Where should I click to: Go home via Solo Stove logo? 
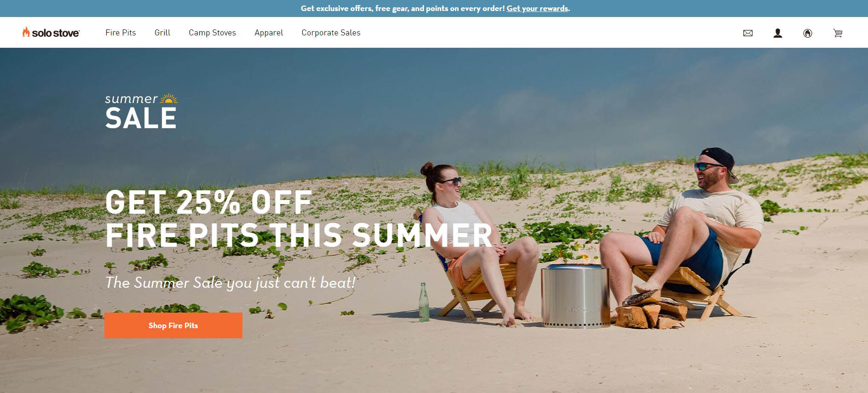click(51, 32)
